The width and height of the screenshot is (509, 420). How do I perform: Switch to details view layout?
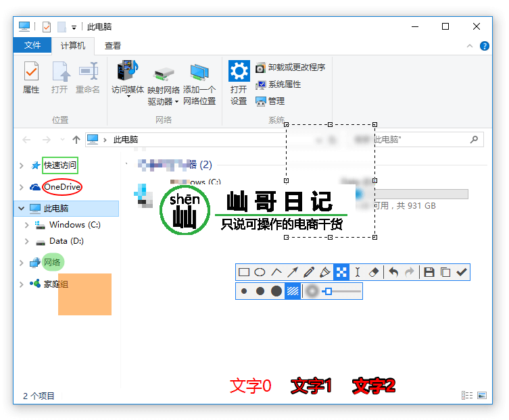pos(467,395)
